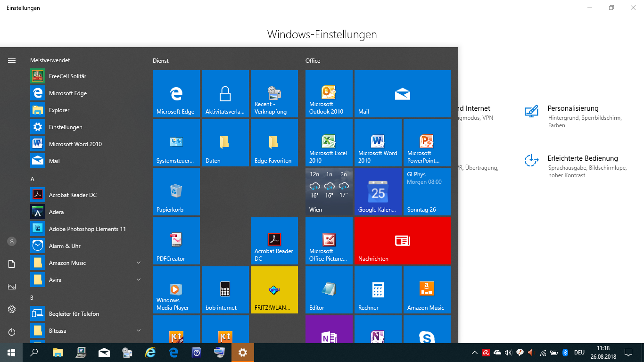Open the Recent - Verknüpfung tile
Viewport: 644px width, 362px height.
[x=274, y=94]
